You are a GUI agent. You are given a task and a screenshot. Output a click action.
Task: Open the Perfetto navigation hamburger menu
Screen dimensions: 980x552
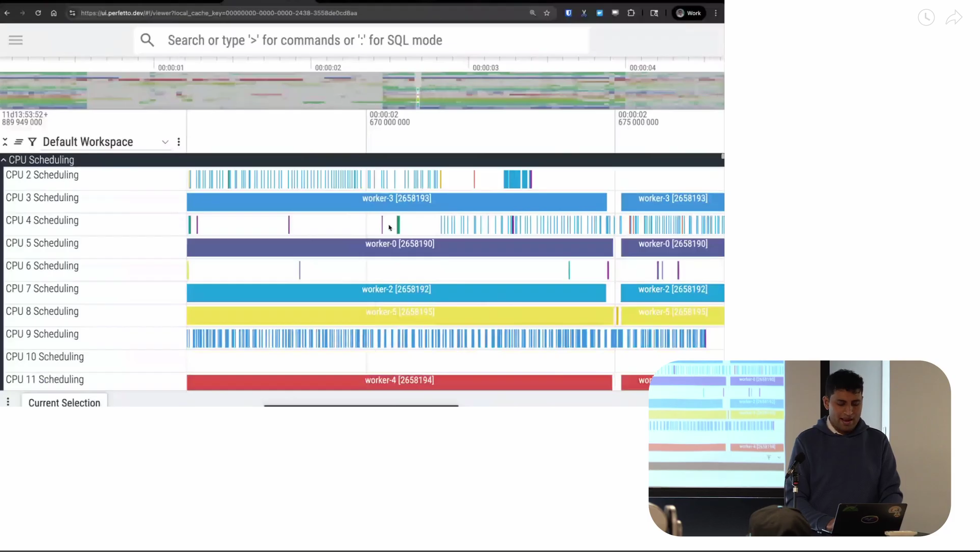pos(15,40)
